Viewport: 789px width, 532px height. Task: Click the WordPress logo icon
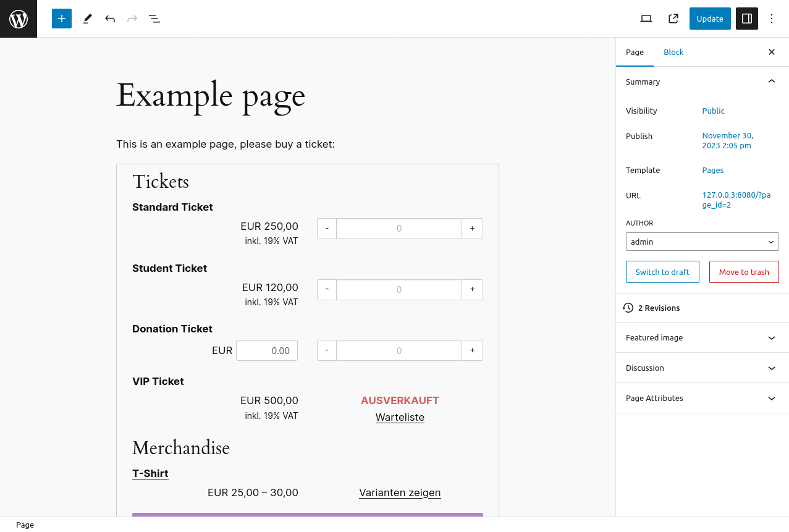pyautogui.click(x=19, y=19)
